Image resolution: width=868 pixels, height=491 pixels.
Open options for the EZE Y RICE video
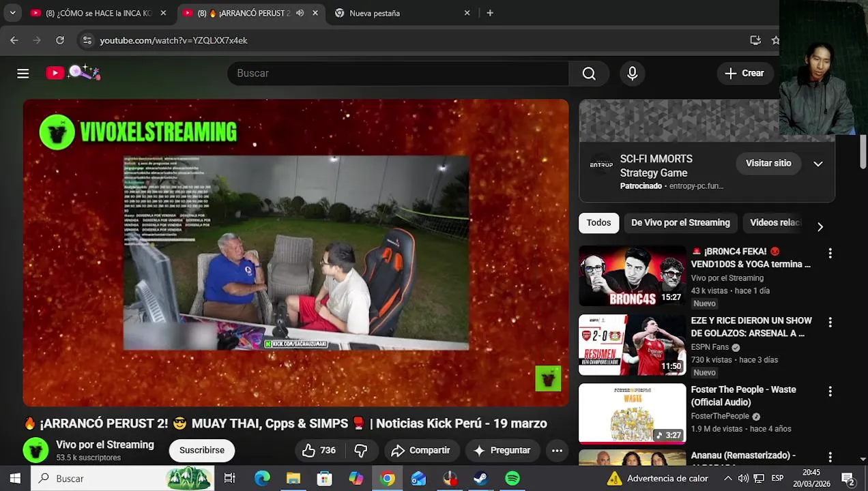(830, 322)
